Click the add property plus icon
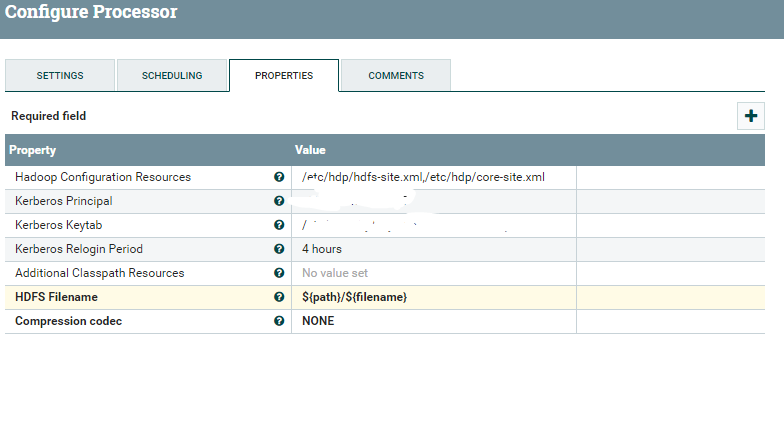The width and height of the screenshot is (784, 428). (751, 116)
